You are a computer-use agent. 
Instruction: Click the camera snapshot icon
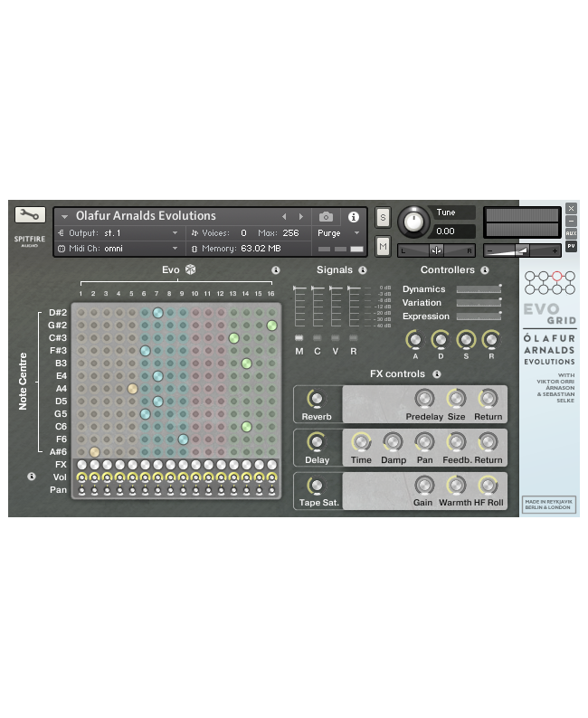tap(326, 217)
